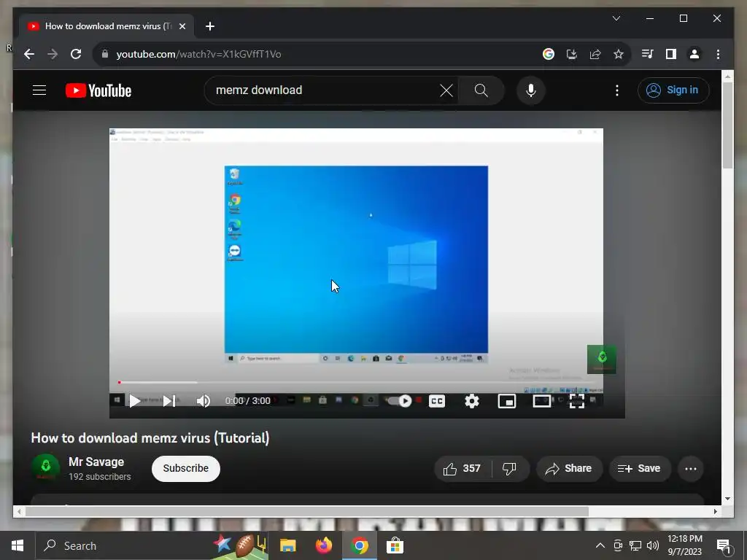Open the YouTube hamburger guide menu
747x560 pixels.
(39, 90)
